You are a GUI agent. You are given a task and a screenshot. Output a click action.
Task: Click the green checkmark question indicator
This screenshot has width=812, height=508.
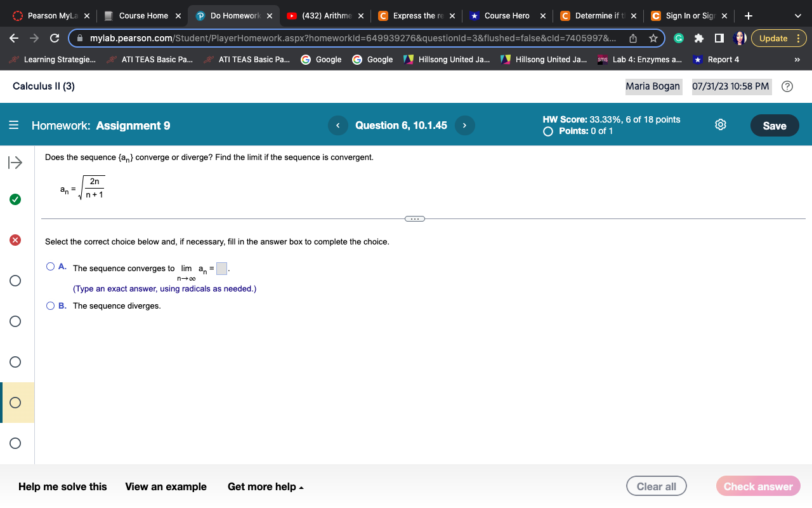pos(15,199)
